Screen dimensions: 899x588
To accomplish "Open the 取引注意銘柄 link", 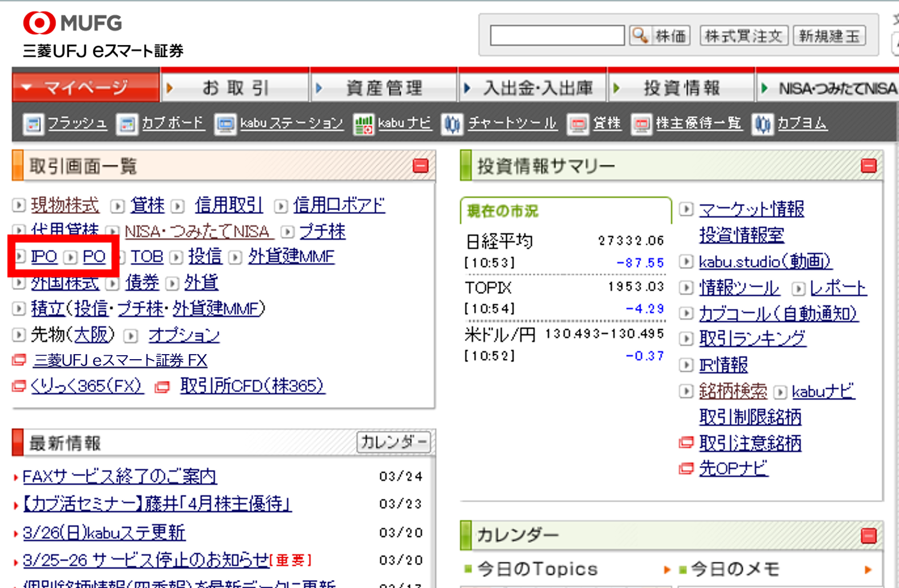I will click(x=750, y=443).
